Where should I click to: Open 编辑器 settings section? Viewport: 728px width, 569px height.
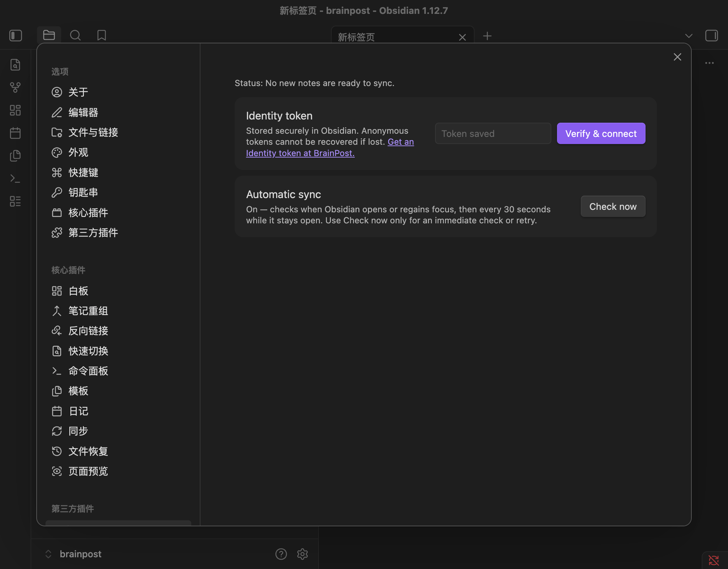click(x=118, y=112)
